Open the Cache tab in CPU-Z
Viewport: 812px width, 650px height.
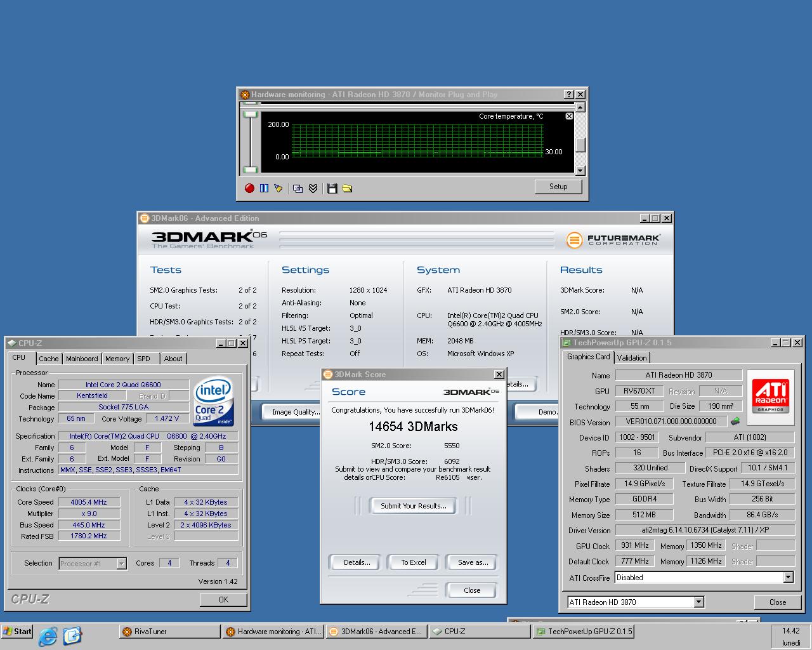pos(49,359)
